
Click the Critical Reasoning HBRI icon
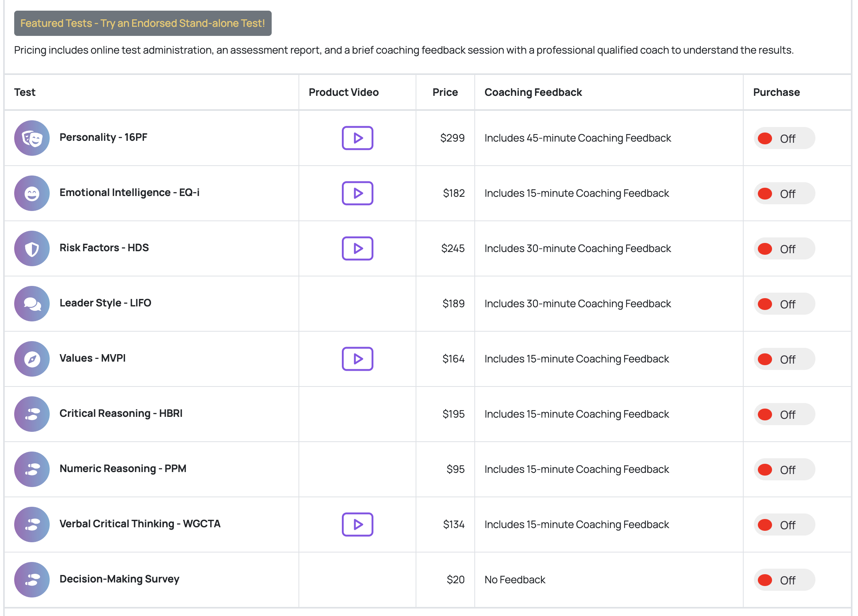32,414
